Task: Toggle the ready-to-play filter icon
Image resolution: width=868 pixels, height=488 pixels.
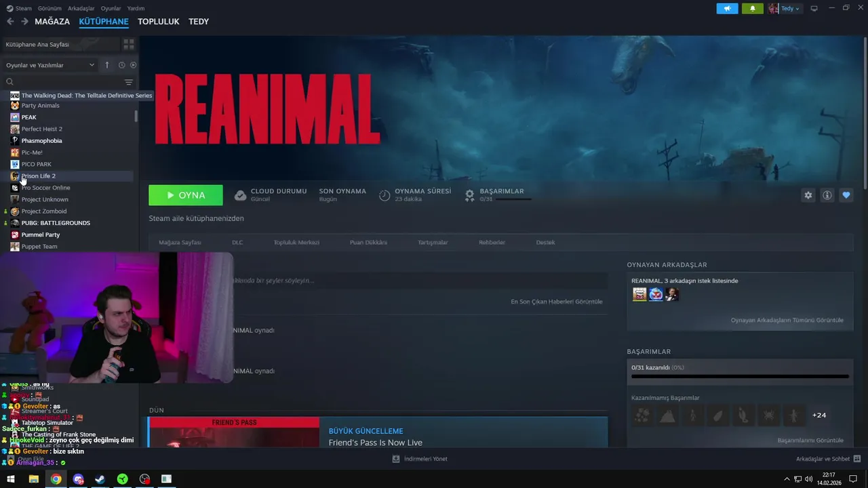Action: pyautogui.click(x=133, y=65)
